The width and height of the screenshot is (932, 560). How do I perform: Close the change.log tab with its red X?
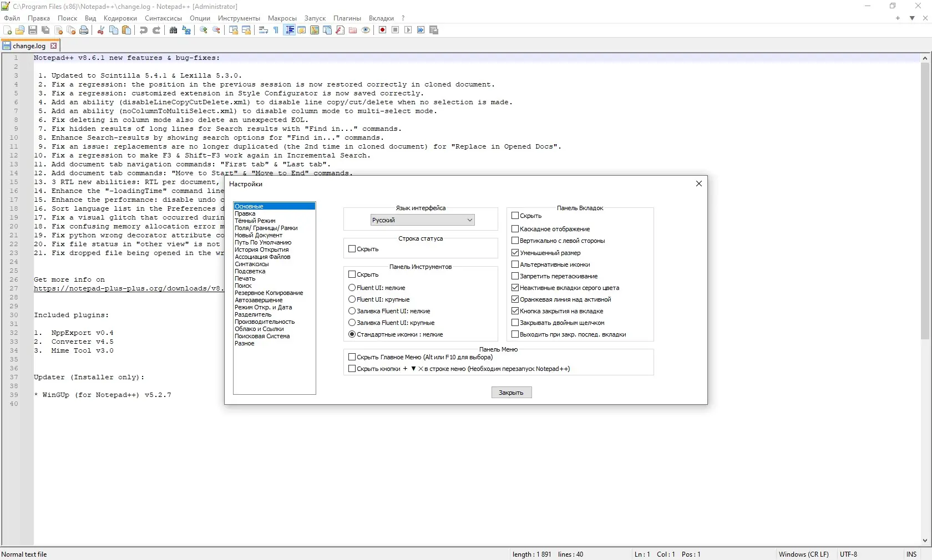coord(54,46)
